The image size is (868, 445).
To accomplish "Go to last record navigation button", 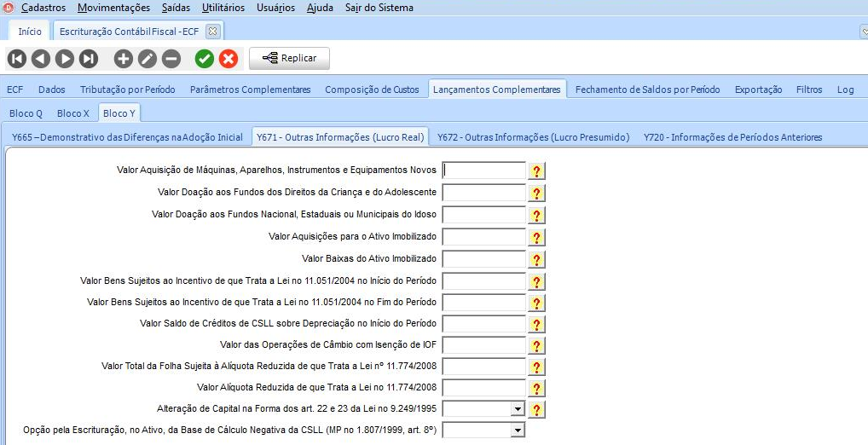I will tap(89, 58).
